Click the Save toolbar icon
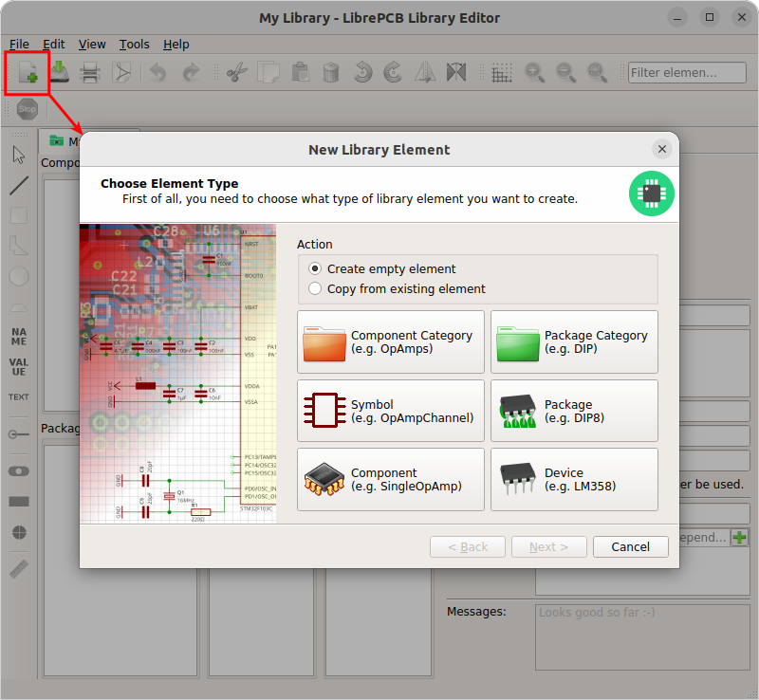Viewport: 759px width, 700px height. [59, 73]
